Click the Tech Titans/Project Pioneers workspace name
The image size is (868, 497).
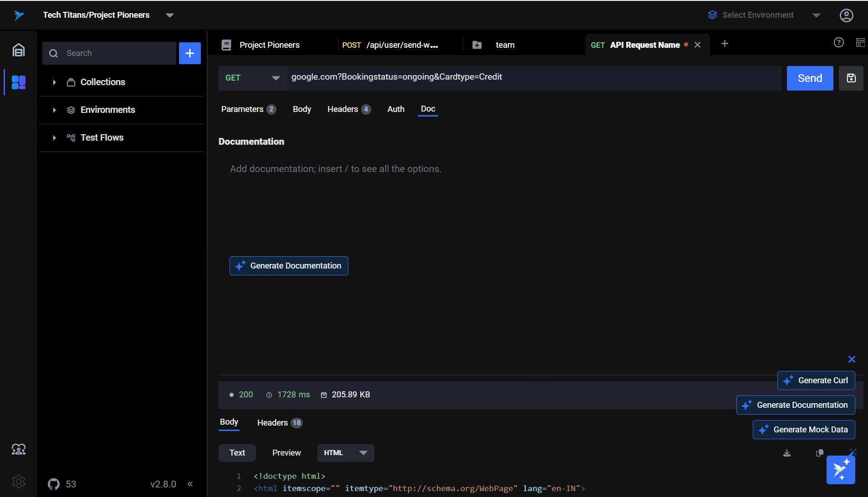click(x=96, y=15)
